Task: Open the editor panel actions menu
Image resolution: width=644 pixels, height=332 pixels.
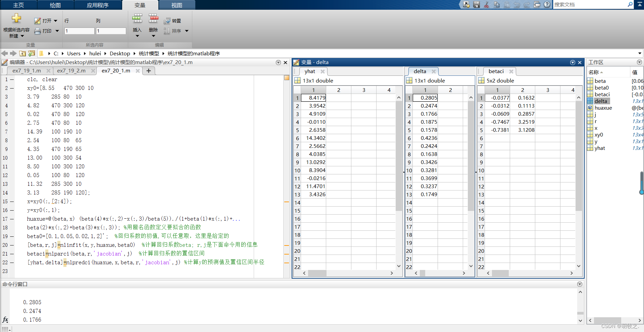Action: [278, 62]
